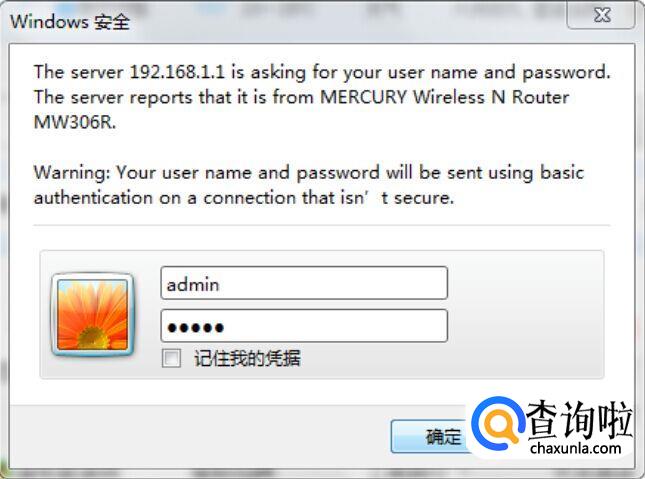Viewport: 645px width, 479px height.
Task: Click the Warning message line
Action: [x=309, y=172]
